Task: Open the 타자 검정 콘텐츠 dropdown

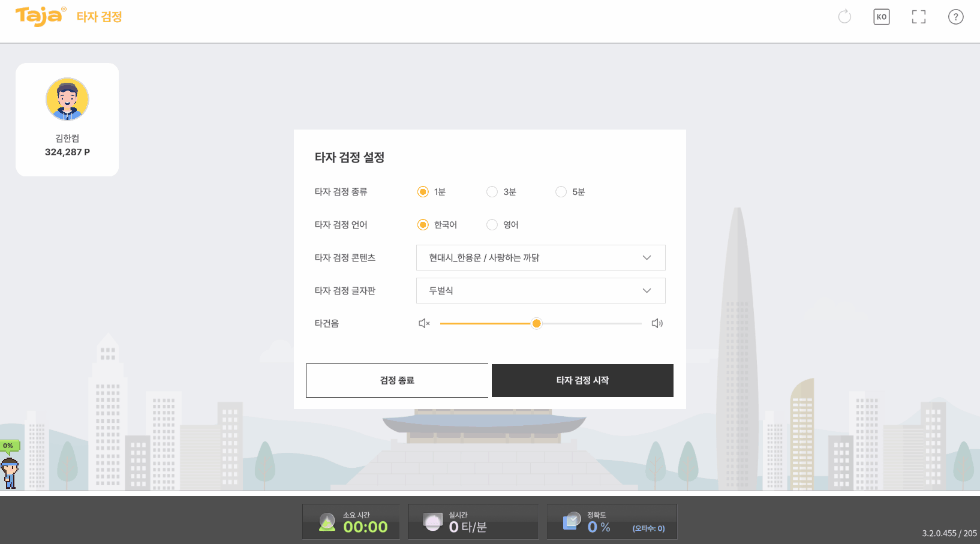Action: 541,258
